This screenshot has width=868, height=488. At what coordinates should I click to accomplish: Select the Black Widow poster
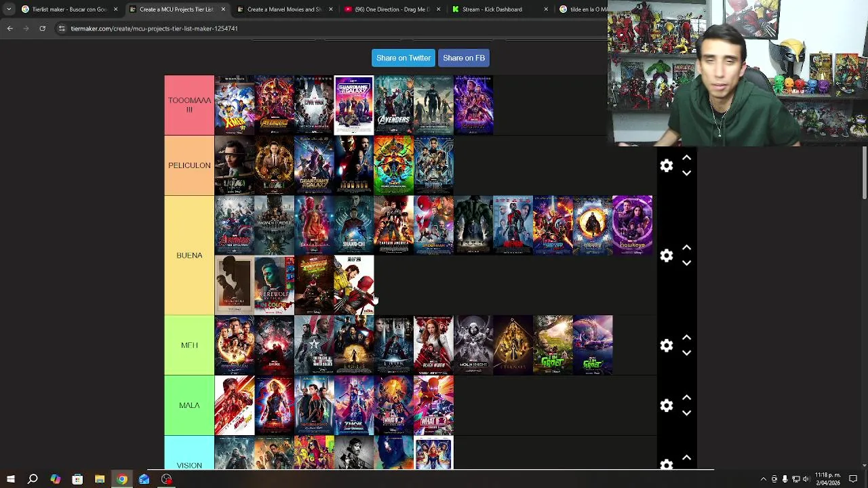click(434, 345)
